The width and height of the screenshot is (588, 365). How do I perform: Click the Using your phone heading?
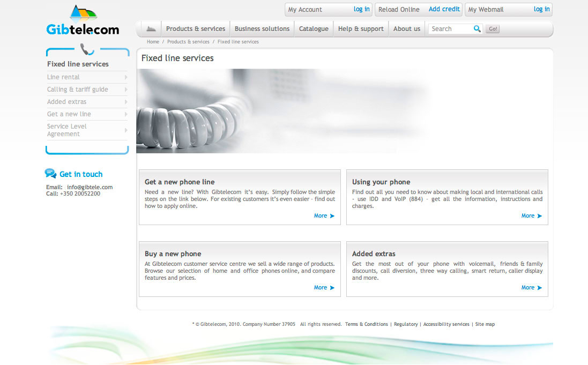[x=381, y=182]
